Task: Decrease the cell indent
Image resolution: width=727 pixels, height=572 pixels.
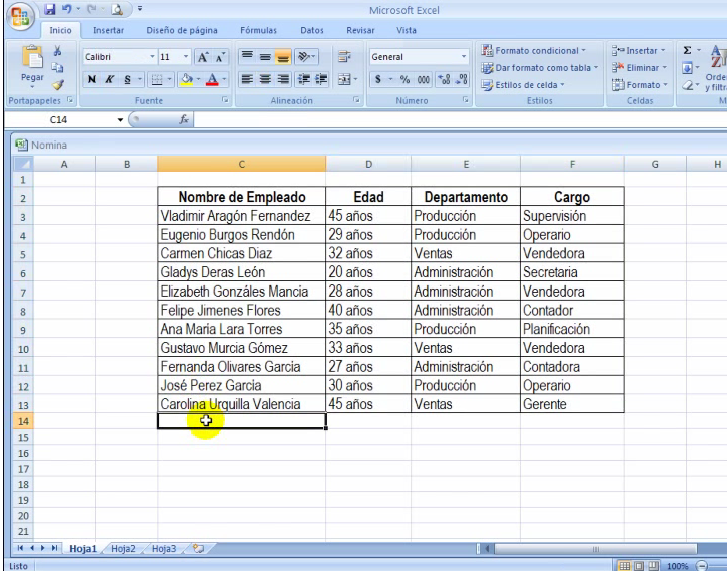Action: (x=304, y=79)
